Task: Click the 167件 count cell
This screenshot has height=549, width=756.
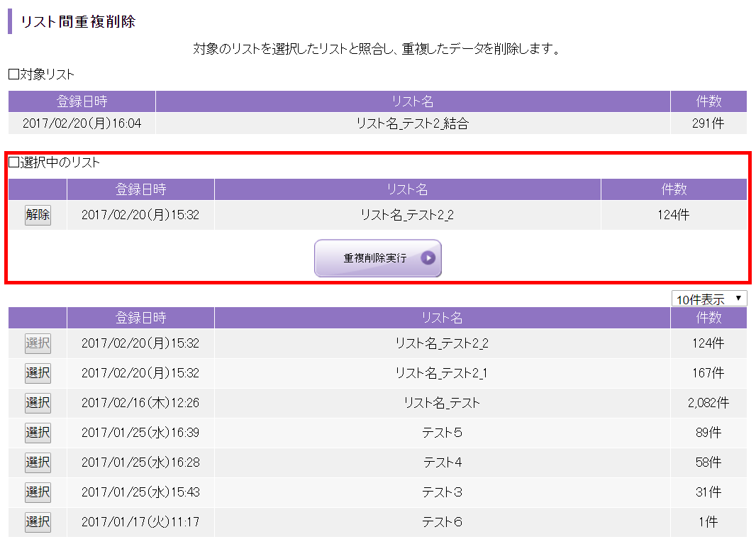Action: (x=708, y=373)
